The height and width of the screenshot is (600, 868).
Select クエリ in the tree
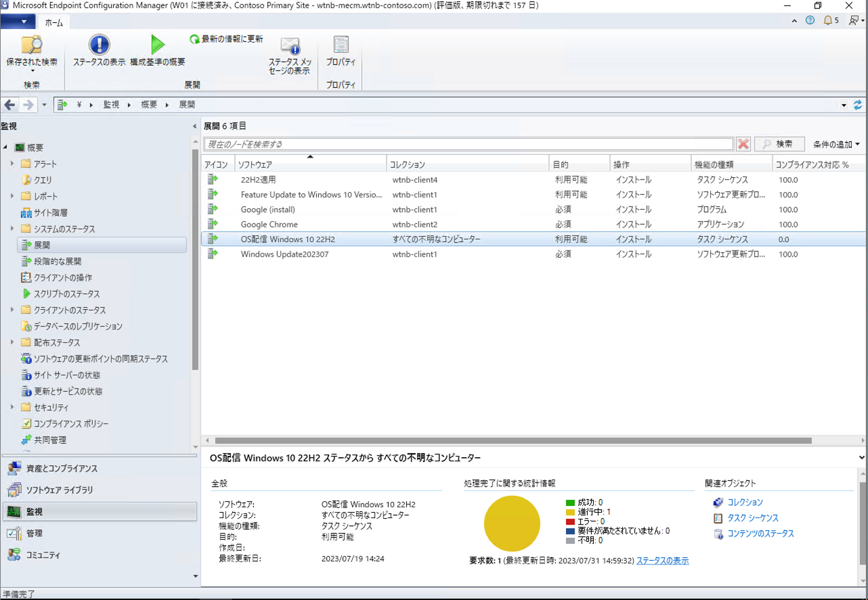pos(42,180)
